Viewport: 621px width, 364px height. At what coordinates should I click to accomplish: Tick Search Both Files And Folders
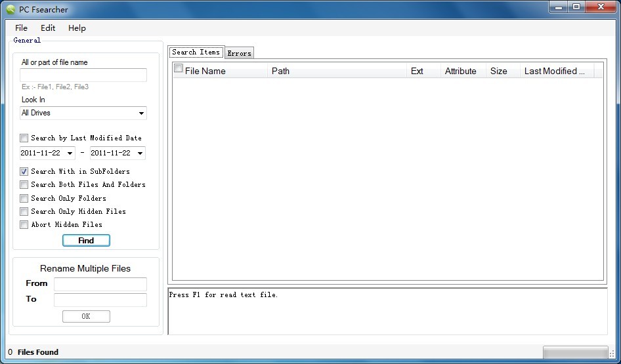pos(24,185)
